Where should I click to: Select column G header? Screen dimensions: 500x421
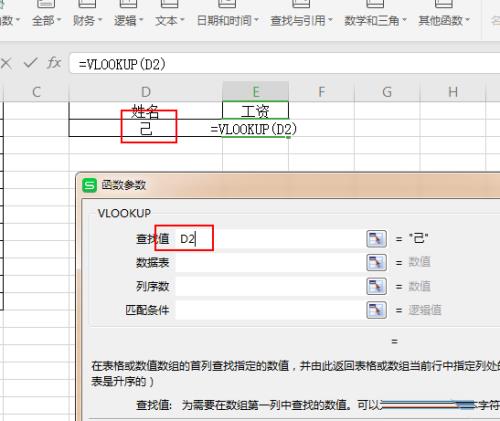click(x=387, y=92)
